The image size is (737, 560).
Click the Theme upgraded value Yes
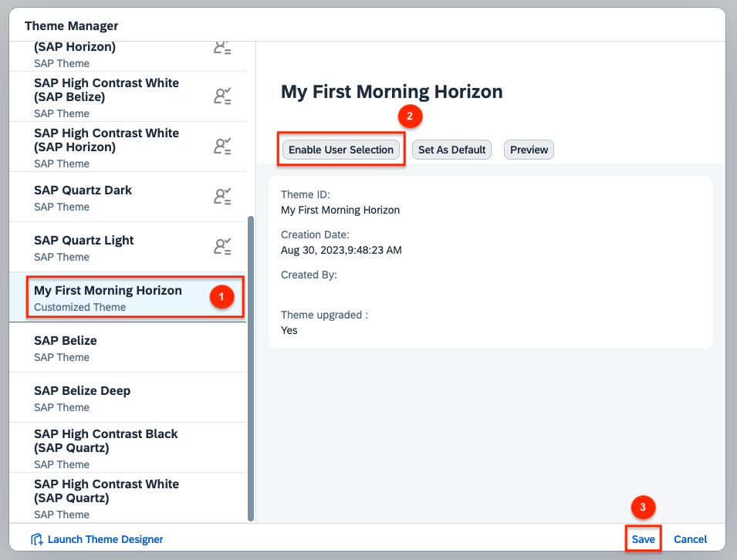[x=289, y=330]
